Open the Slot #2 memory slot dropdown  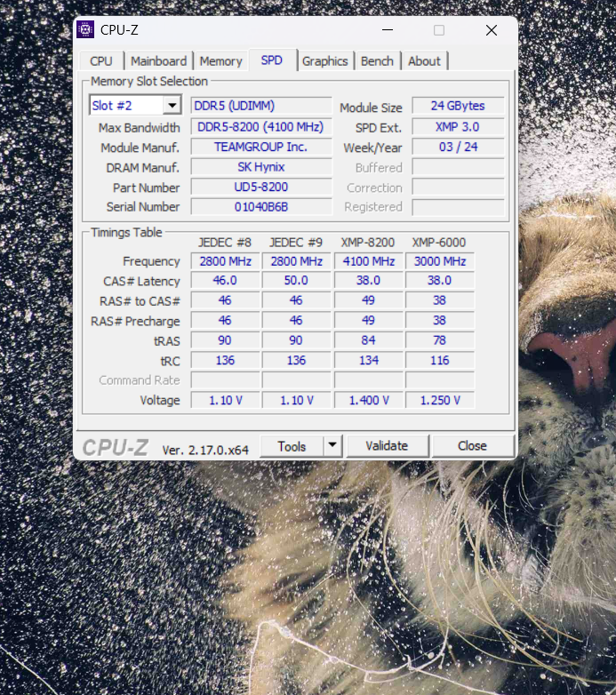(135, 106)
